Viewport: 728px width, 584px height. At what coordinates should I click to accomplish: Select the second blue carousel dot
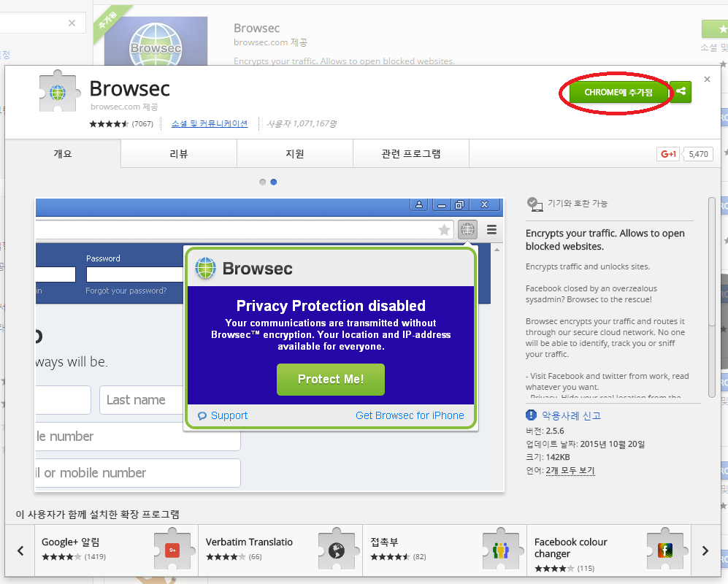pyautogui.click(x=274, y=182)
